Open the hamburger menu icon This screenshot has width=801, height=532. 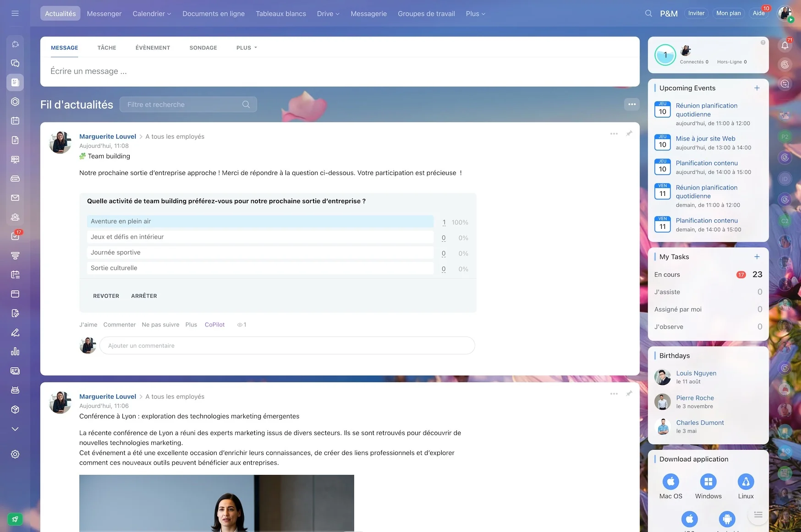pos(15,13)
